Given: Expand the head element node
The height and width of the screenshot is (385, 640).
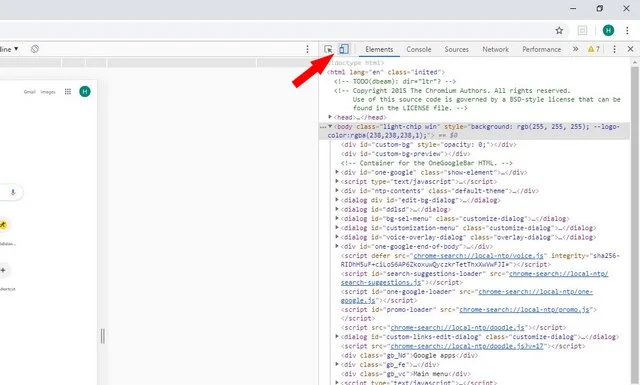Looking at the screenshot, I should pos(330,117).
